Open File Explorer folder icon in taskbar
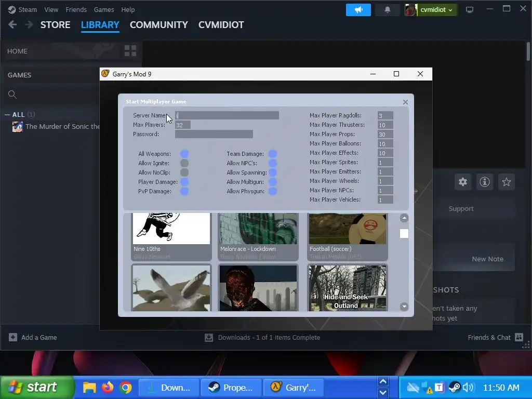 coord(89,387)
